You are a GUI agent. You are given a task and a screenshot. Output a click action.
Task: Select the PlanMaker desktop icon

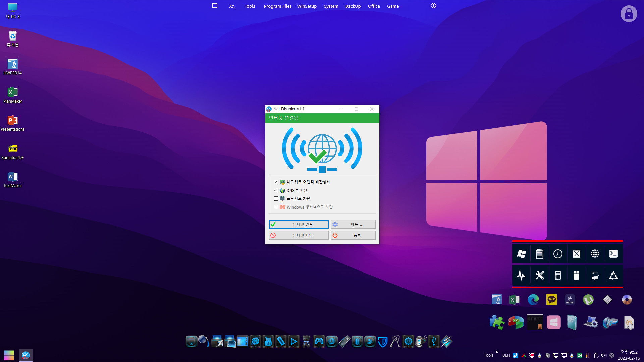[x=13, y=95]
